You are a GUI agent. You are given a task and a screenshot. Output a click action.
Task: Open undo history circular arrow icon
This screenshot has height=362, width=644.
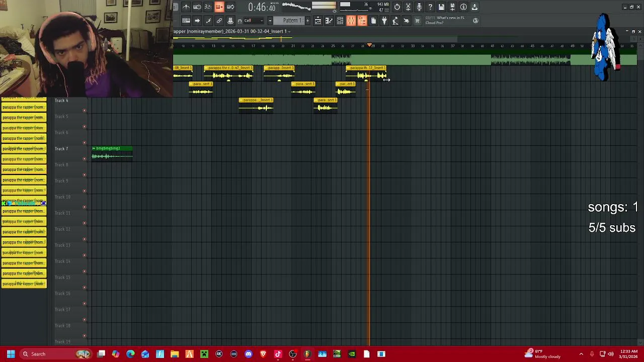point(397,7)
